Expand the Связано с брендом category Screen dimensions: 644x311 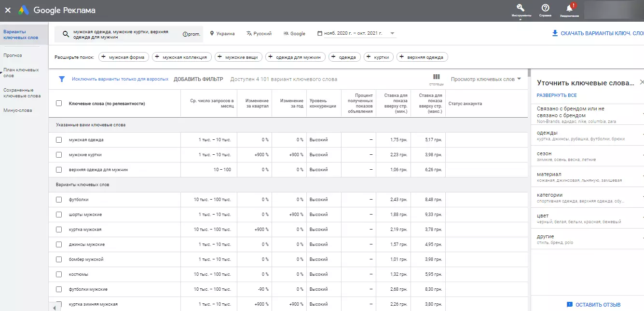point(587,114)
